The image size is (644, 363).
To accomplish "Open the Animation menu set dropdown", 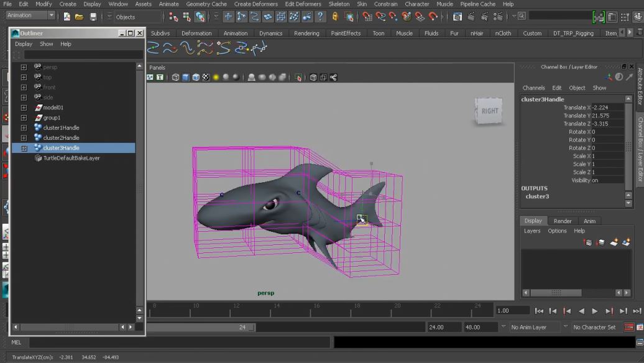I will [x=51, y=16].
